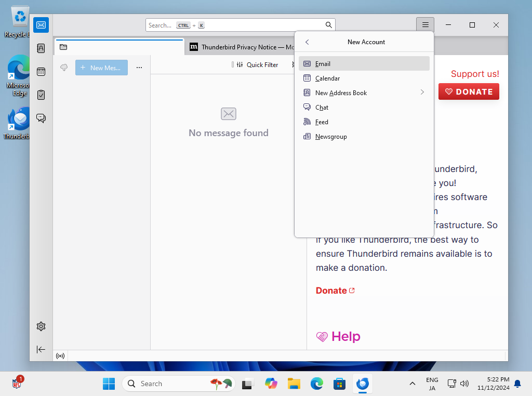Open the folder pane more options menu
The image size is (532, 396).
coord(139,68)
